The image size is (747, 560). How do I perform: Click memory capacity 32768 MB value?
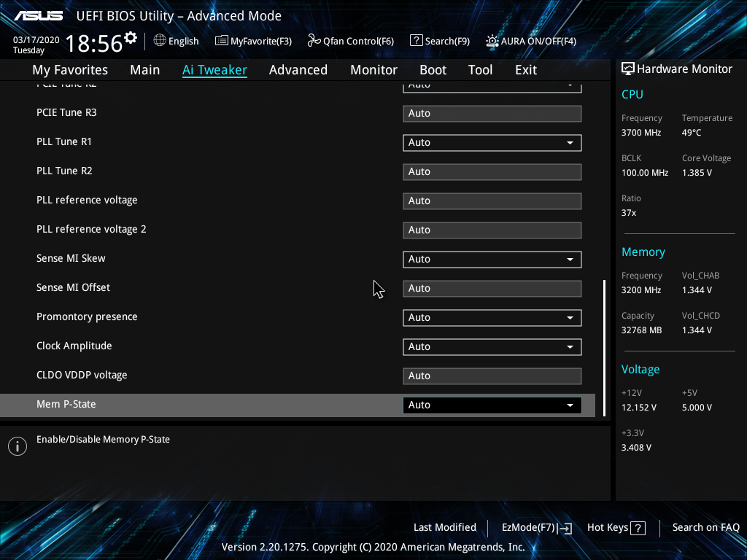(x=642, y=330)
